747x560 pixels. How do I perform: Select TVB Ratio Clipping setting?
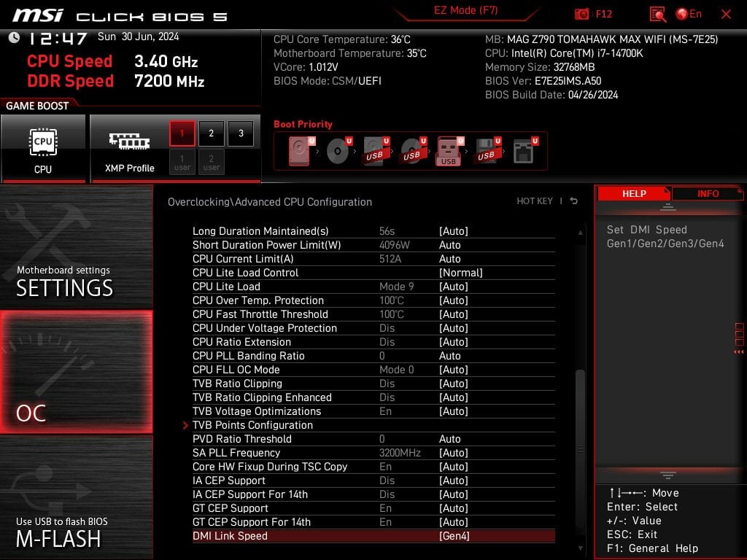[373, 384]
